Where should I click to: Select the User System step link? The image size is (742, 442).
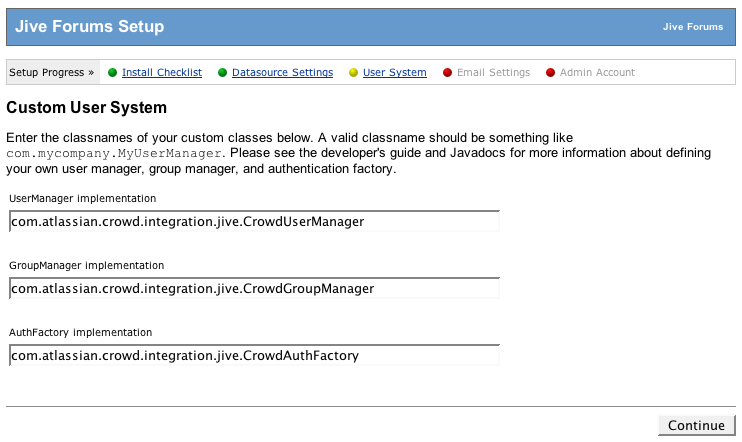(394, 73)
